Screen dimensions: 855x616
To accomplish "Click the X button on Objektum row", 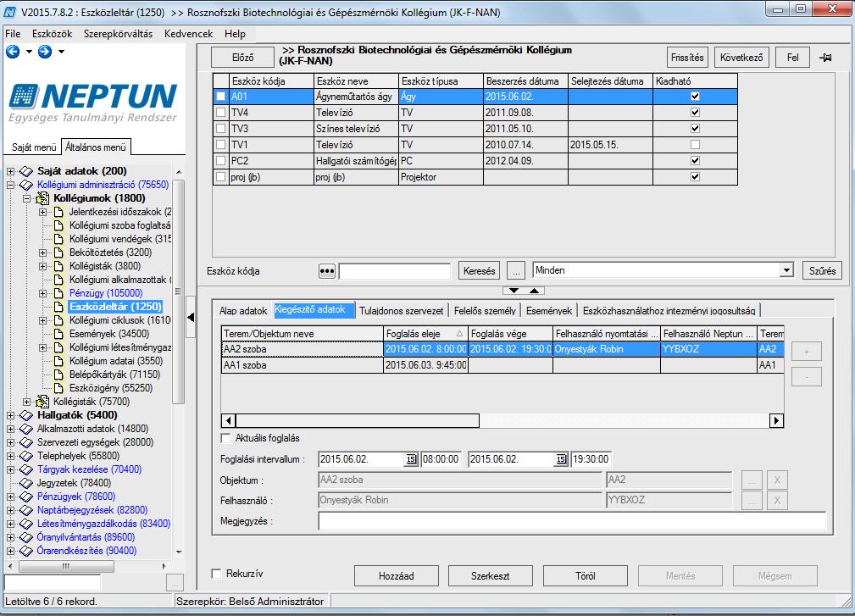I will [x=777, y=480].
